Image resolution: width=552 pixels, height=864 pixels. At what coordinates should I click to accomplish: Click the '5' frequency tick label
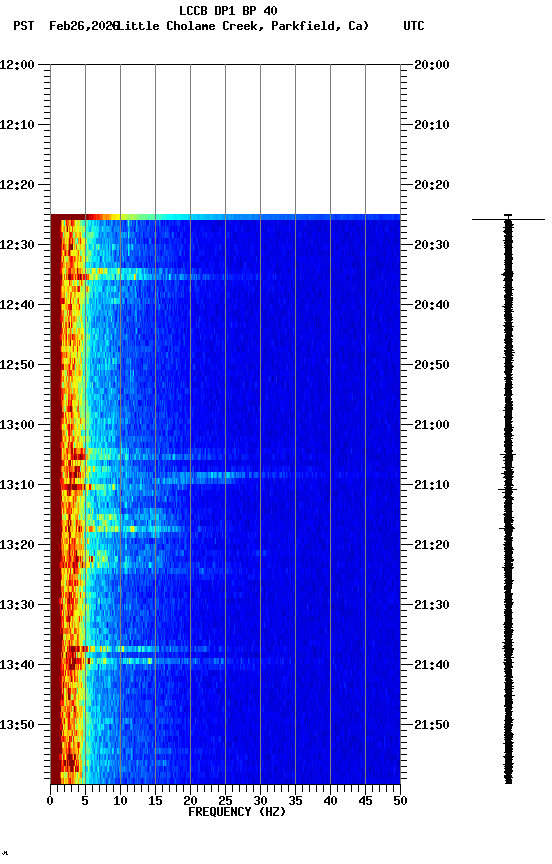click(x=85, y=801)
